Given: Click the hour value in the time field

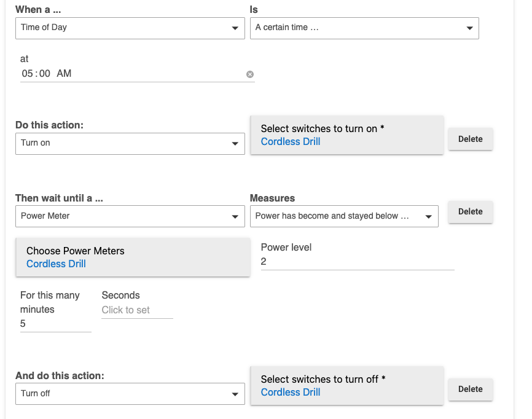Looking at the screenshot, I should (x=27, y=74).
